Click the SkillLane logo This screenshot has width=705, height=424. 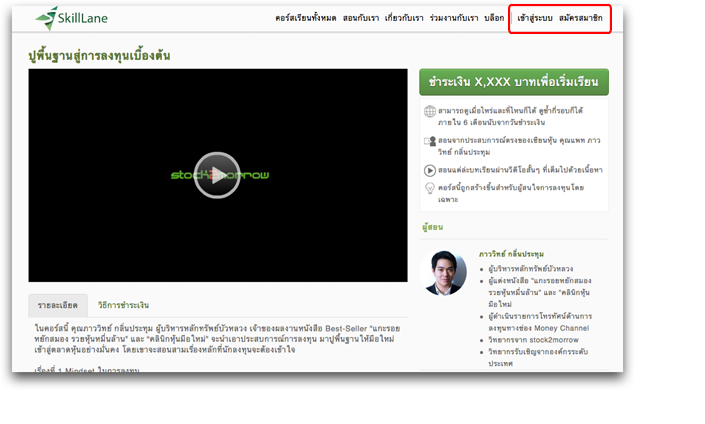pos(71,18)
